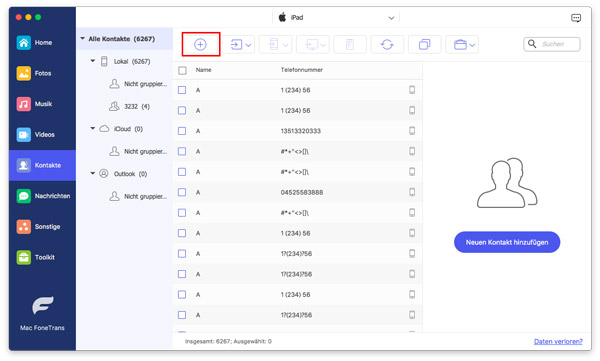Sort by the Telefonnummer column header
Viewport: 600px width, 361px height.
[x=302, y=70]
